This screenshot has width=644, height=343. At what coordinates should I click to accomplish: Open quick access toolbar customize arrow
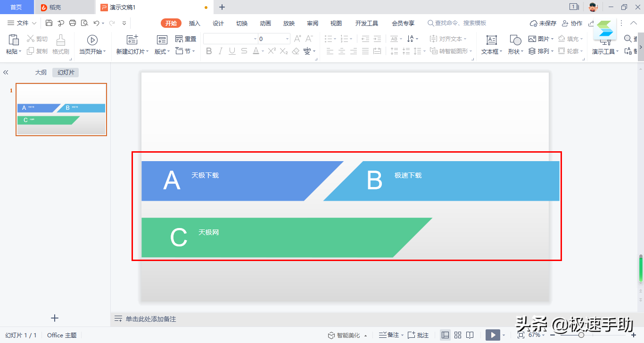tap(124, 23)
